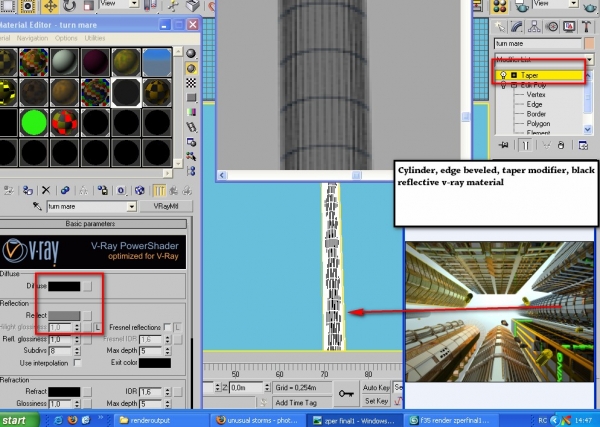This screenshot has width=600, height=427.
Task: Toggle Auto Key animation mode
Action: [376, 388]
